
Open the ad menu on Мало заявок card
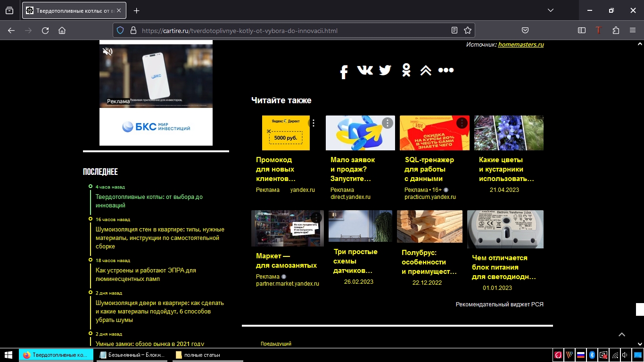[387, 123]
